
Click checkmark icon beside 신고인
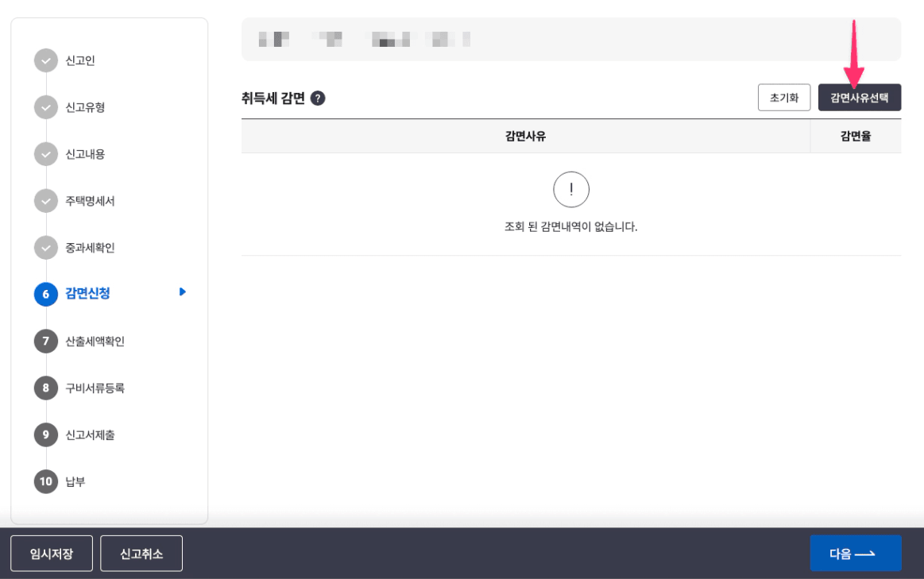[x=46, y=60]
